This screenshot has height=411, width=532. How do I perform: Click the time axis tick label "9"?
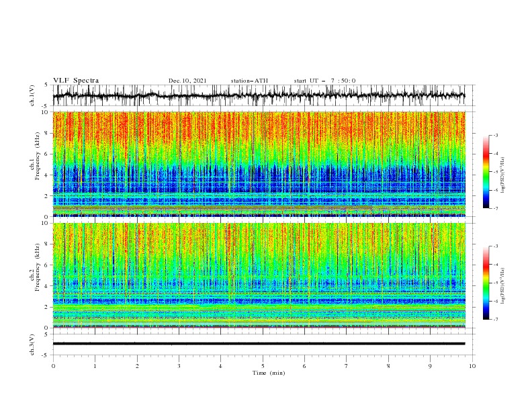[x=430, y=366]
